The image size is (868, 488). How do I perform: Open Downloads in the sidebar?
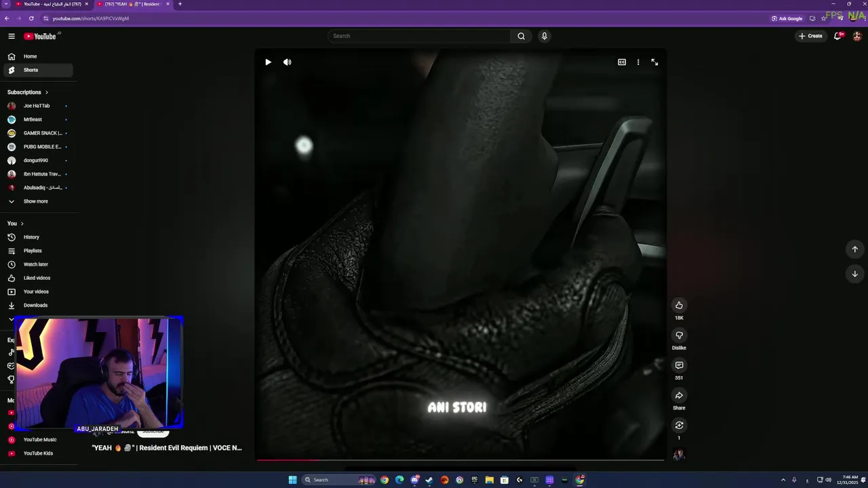38,305
